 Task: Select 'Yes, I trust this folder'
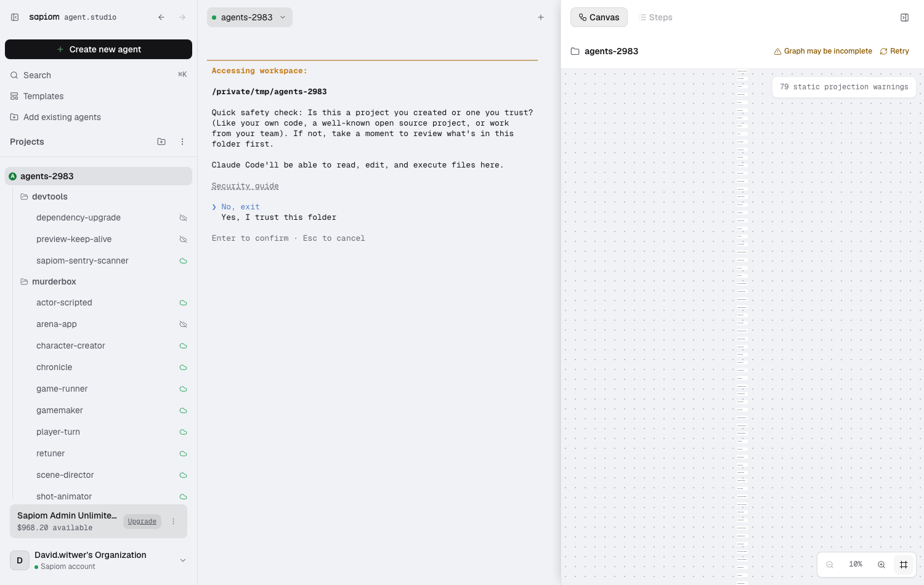pos(278,217)
